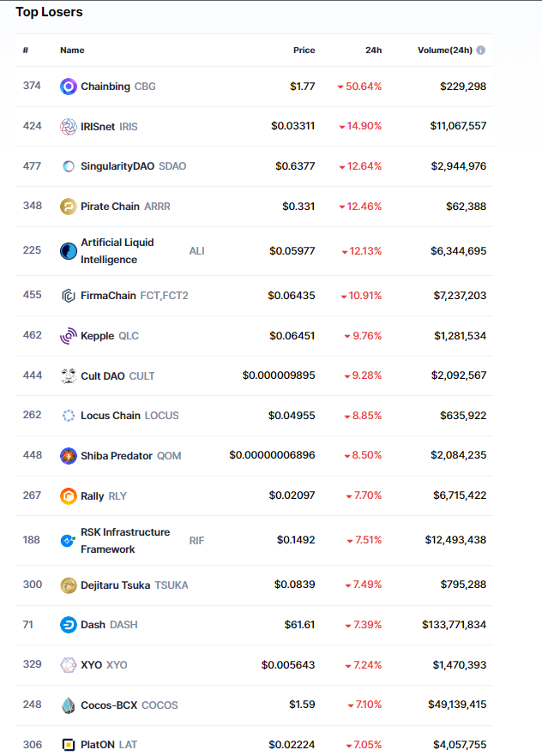Click the Rally coin logo icon

(69, 496)
